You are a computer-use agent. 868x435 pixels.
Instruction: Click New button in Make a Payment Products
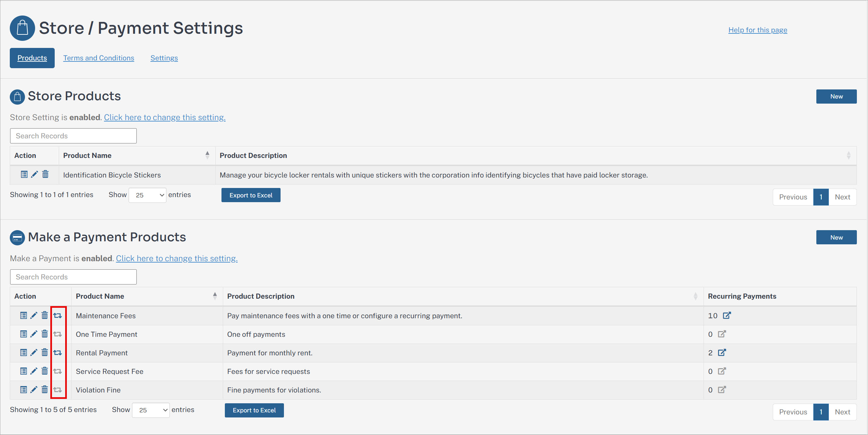click(x=836, y=237)
